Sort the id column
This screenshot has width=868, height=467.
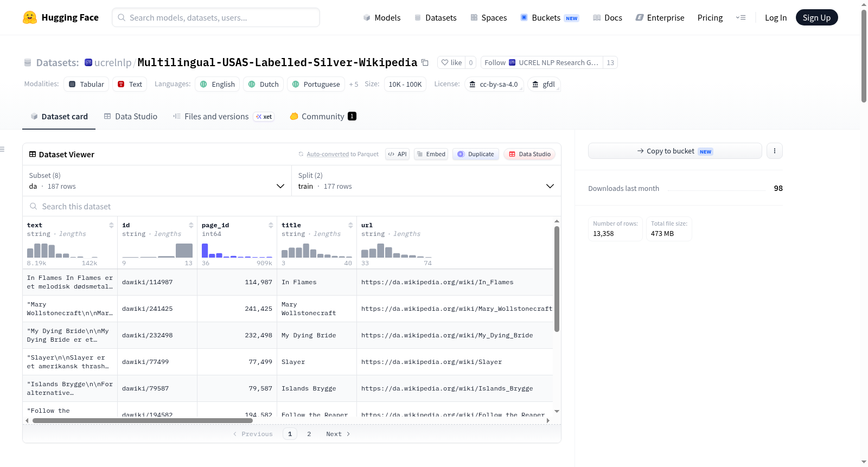pos(191,225)
